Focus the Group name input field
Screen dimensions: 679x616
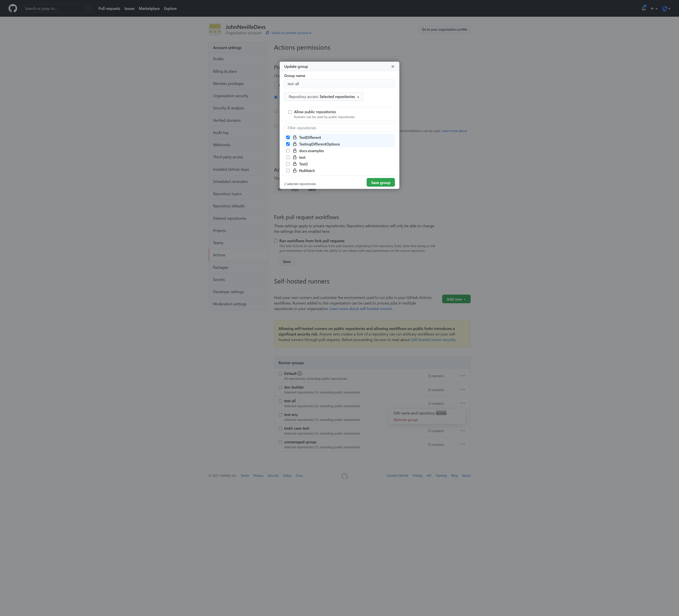tap(339, 84)
